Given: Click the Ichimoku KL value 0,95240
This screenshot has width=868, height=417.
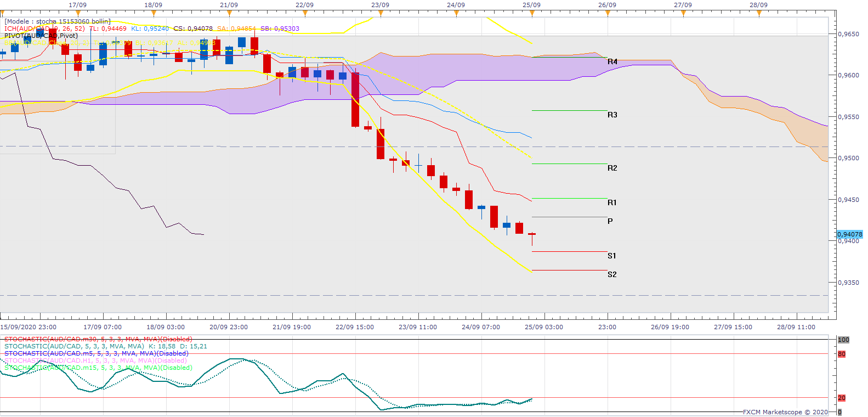Looking at the screenshot, I should point(150,29).
